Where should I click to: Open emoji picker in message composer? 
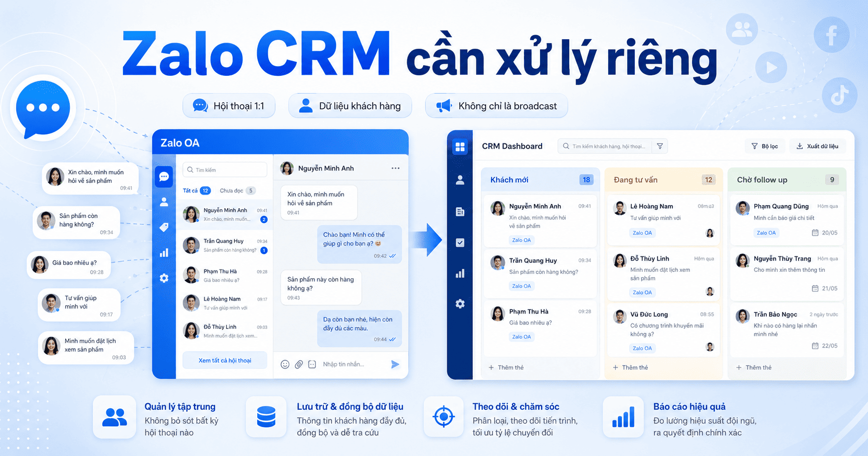(285, 364)
